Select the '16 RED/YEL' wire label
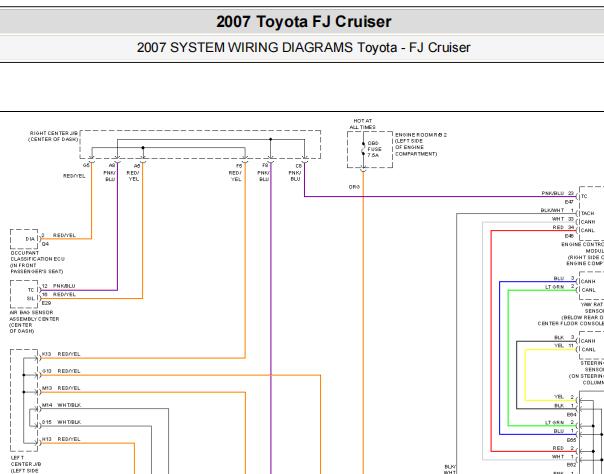This screenshot has height=474, width=604. (x=59, y=295)
